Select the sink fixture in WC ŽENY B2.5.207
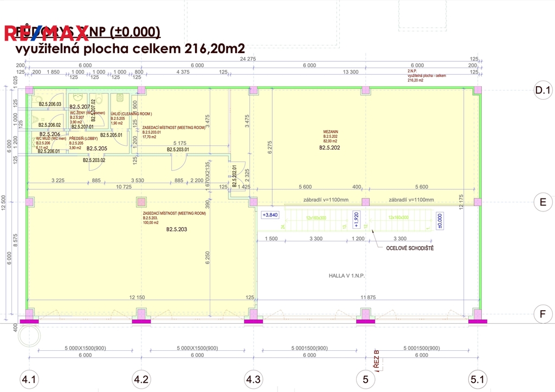Screen dimensions: 555x392 [78, 97]
